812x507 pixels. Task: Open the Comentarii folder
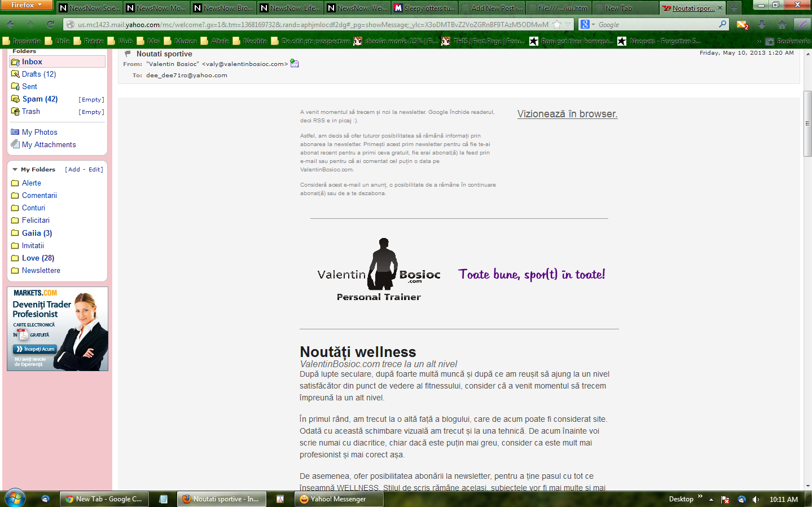click(39, 195)
